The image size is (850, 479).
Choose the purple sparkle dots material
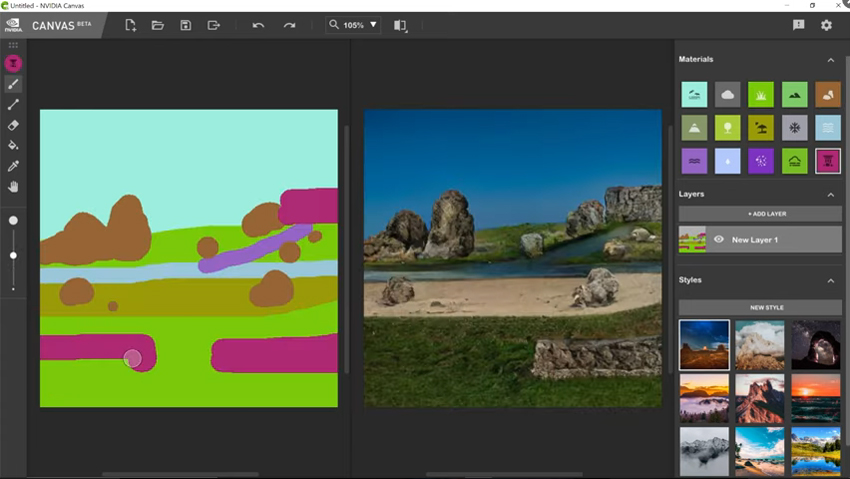pyautogui.click(x=761, y=161)
